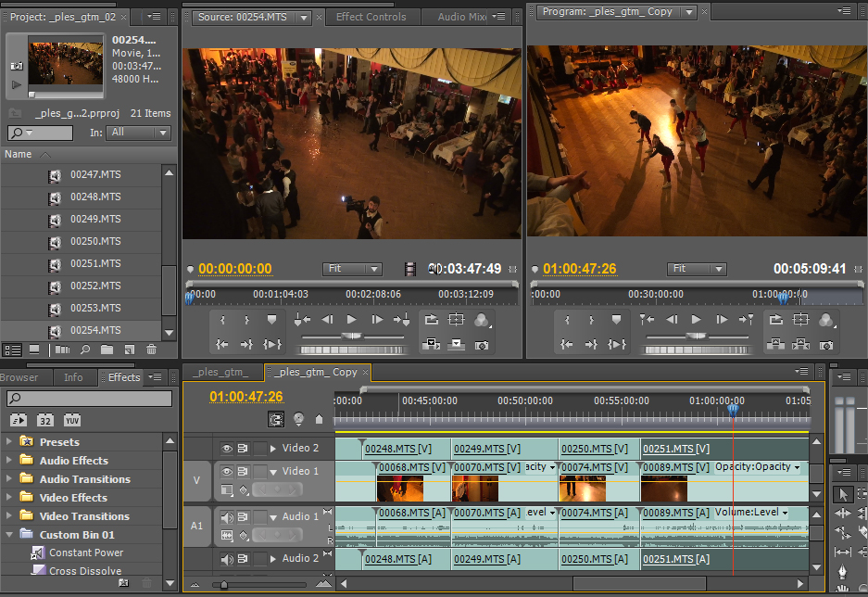Expand the Video 2 track
The height and width of the screenshot is (597, 868).
click(273, 448)
